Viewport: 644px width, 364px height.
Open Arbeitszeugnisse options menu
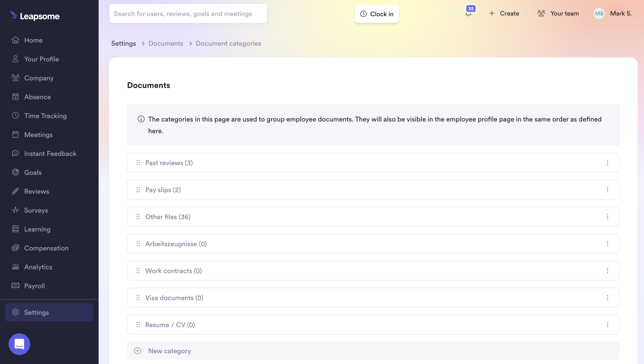pos(608,244)
